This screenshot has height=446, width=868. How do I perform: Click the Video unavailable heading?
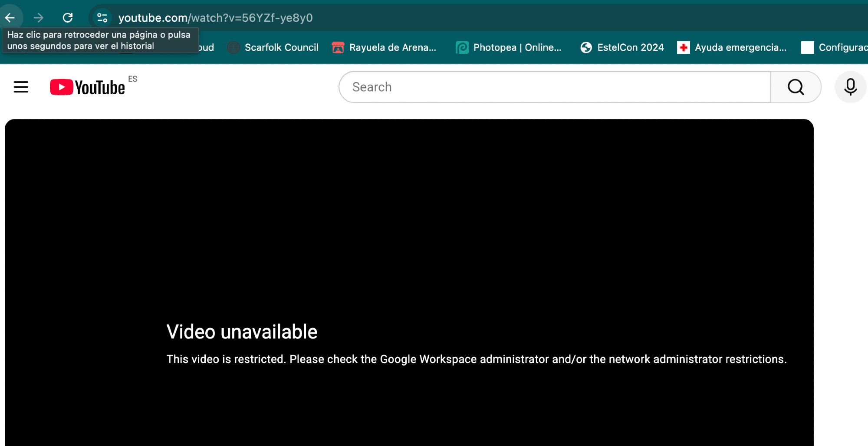pyautogui.click(x=242, y=332)
